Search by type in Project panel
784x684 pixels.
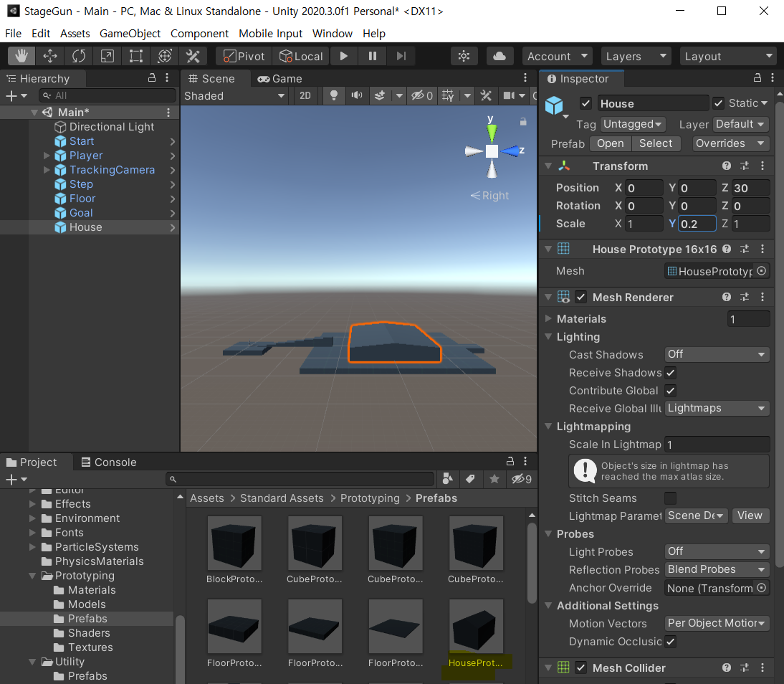click(447, 480)
